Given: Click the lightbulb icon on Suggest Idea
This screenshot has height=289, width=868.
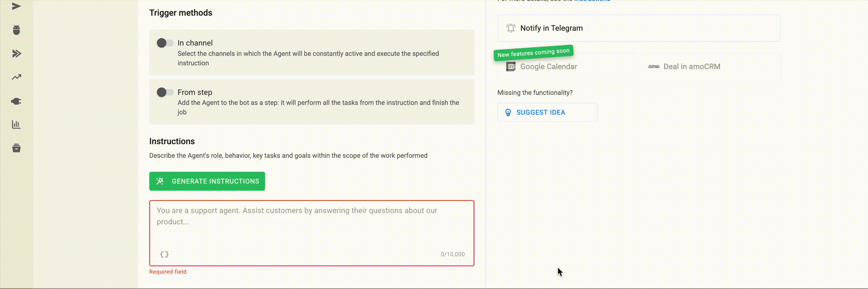Looking at the screenshot, I should point(508,112).
